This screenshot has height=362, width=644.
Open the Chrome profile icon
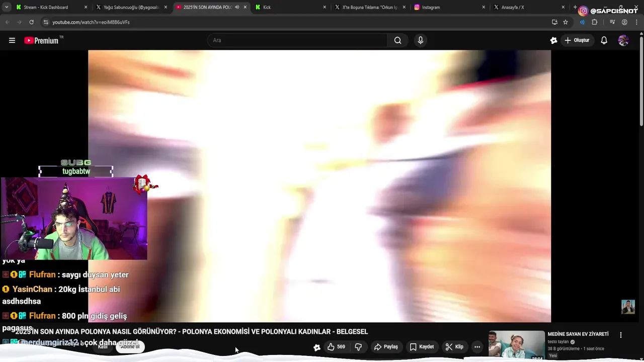pos(624,22)
